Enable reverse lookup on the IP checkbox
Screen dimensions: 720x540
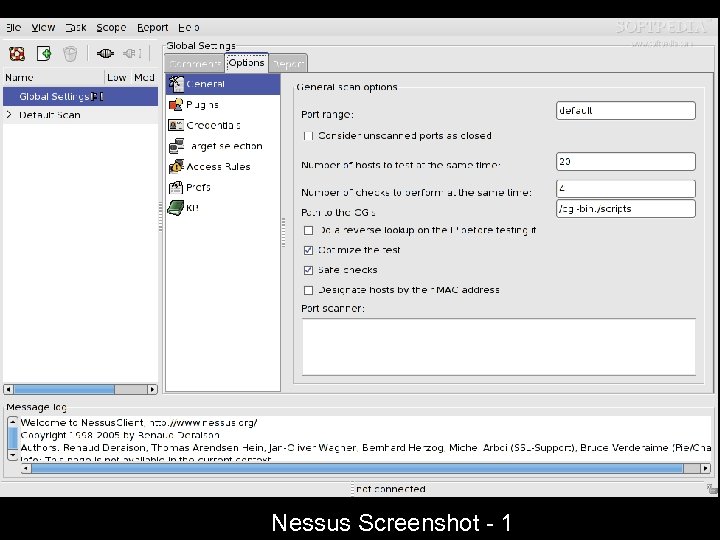tap(309, 231)
